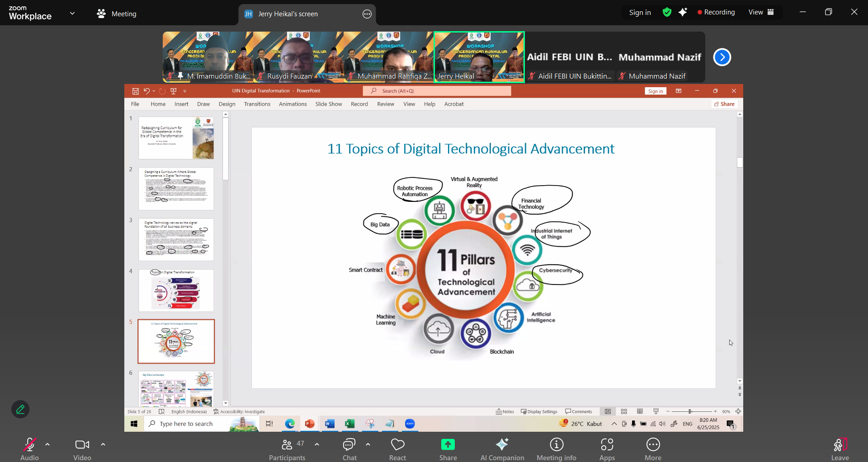This screenshot has width=868, height=462.
Task: Select Jerry Heikal's screen tab
Action: (x=288, y=14)
